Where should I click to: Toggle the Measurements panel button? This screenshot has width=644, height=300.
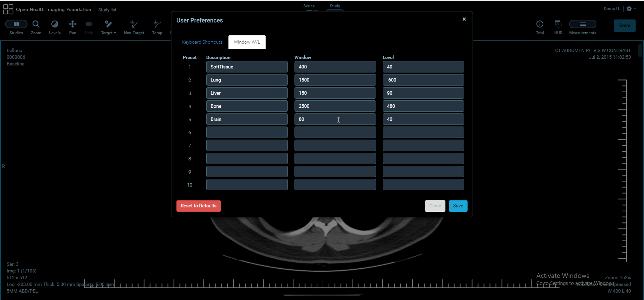[583, 24]
